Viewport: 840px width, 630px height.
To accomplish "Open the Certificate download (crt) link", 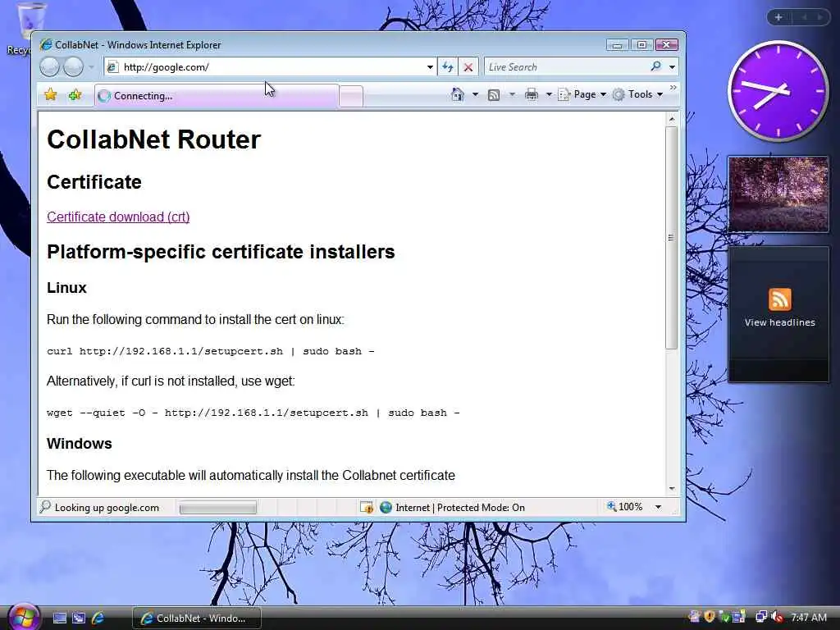I will 118,217.
